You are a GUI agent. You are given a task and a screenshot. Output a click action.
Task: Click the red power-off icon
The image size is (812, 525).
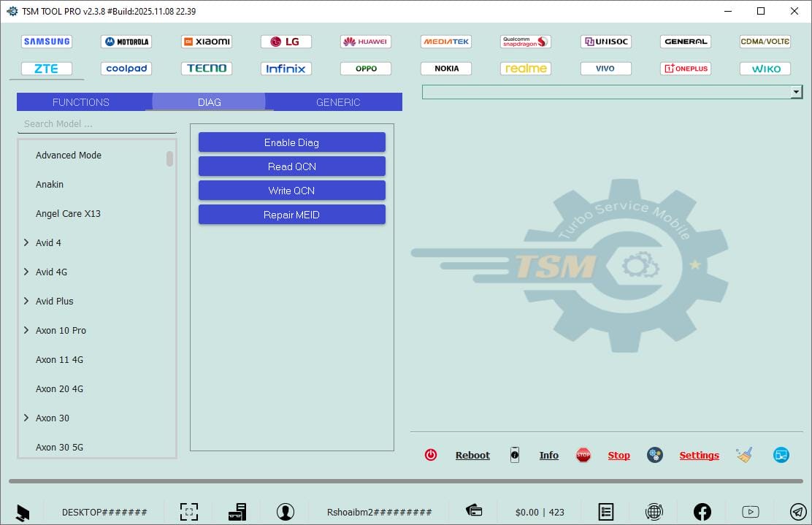tap(431, 454)
